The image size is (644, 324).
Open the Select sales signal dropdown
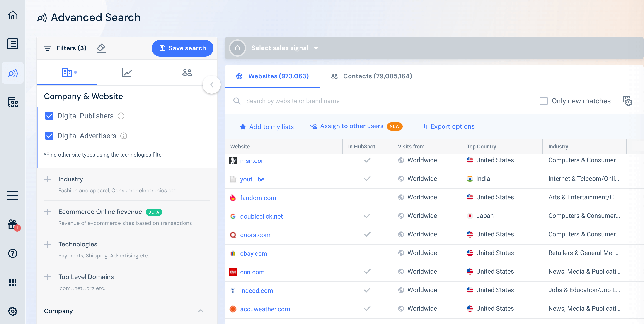285,48
